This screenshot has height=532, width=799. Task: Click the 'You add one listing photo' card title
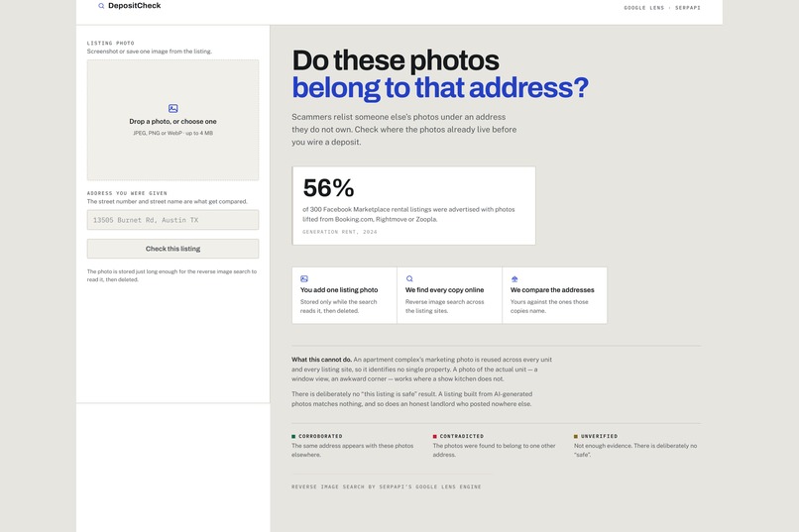tap(339, 289)
